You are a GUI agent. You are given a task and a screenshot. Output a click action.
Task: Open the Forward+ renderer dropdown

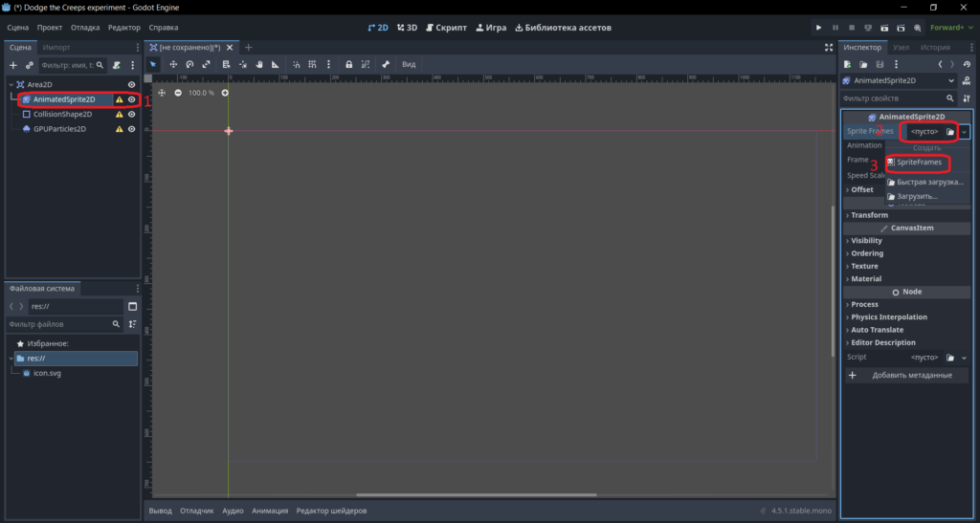coord(950,28)
